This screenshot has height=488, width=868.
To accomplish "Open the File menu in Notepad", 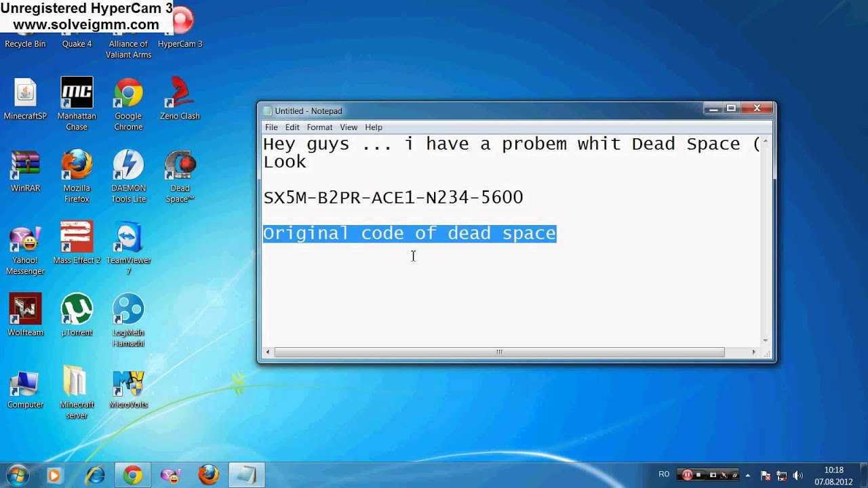I will (x=271, y=127).
